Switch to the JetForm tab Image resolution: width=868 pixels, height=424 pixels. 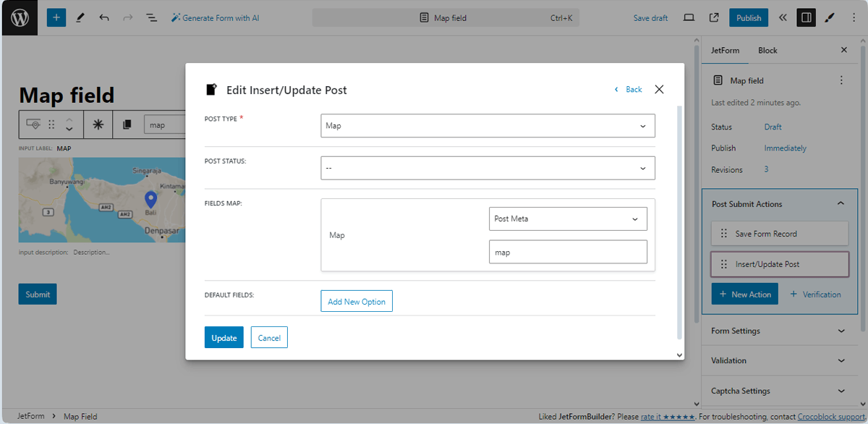click(x=725, y=51)
